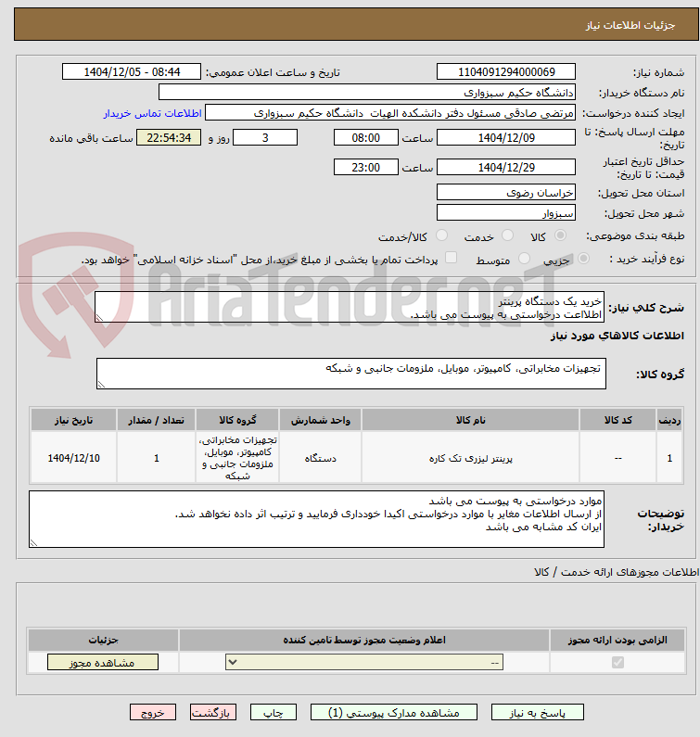700x737 pixels.
Task: Click the deadline time field 08:00
Action: [365, 138]
